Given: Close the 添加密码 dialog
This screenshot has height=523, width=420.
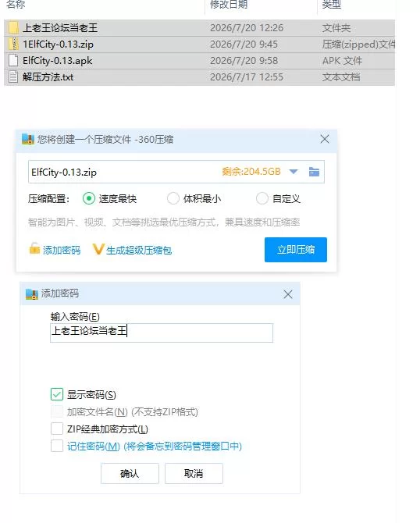Looking at the screenshot, I should coord(288,294).
